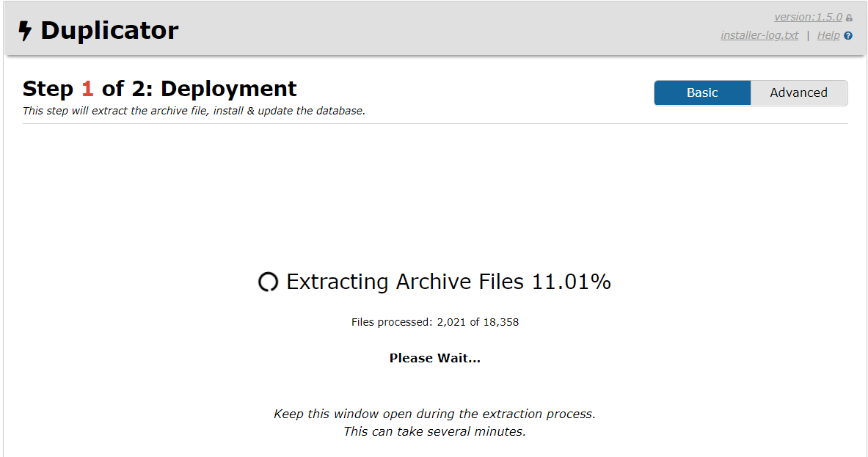This screenshot has height=457, width=868.
Task: Click the lock icon beside version
Action: [x=849, y=18]
